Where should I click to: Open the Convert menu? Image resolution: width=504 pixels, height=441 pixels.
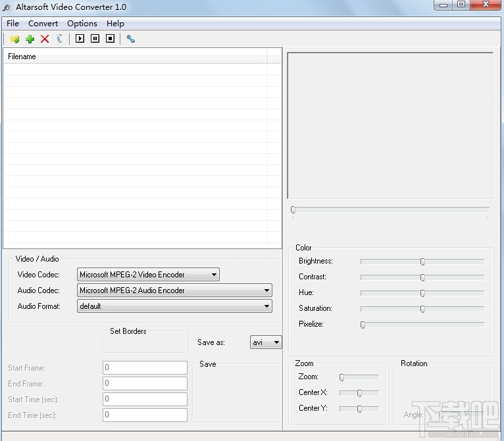(x=43, y=24)
